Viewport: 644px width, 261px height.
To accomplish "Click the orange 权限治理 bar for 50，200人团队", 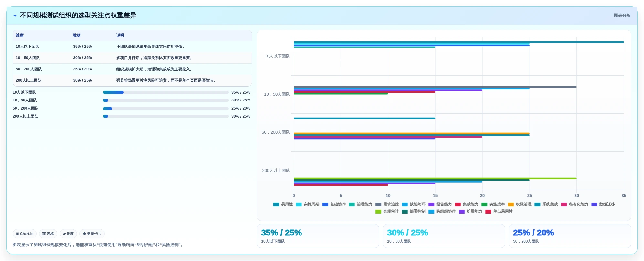I will pos(412,133).
